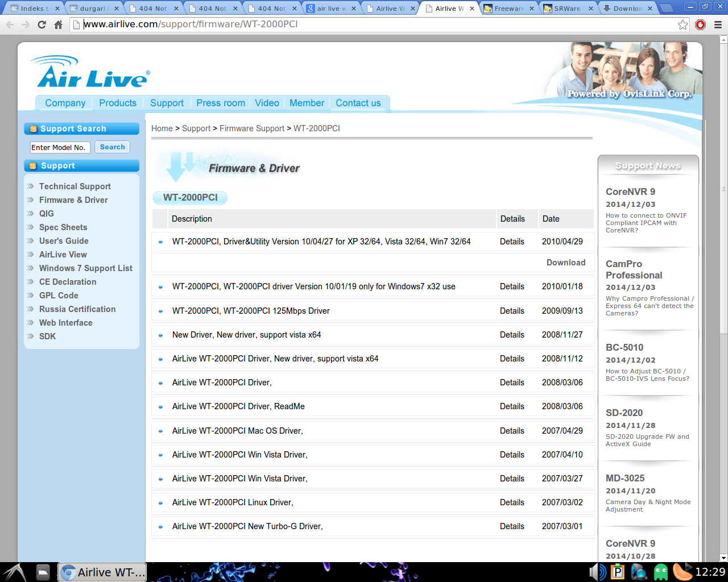Image resolution: width=728 pixels, height=582 pixels.
Task: Open the Member menu
Action: point(307,103)
